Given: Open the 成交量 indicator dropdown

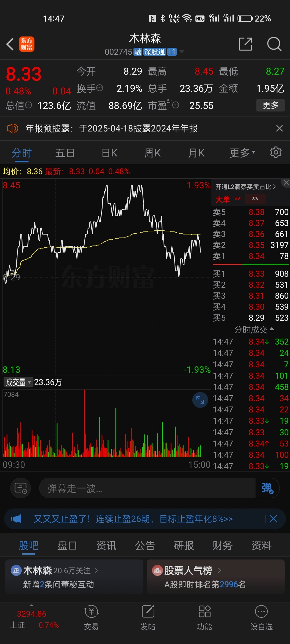Looking at the screenshot, I should [18, 382].
